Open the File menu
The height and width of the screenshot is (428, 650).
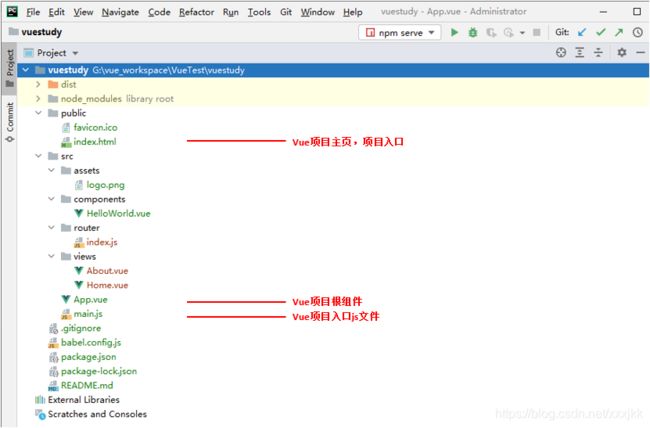pos(33,12)
